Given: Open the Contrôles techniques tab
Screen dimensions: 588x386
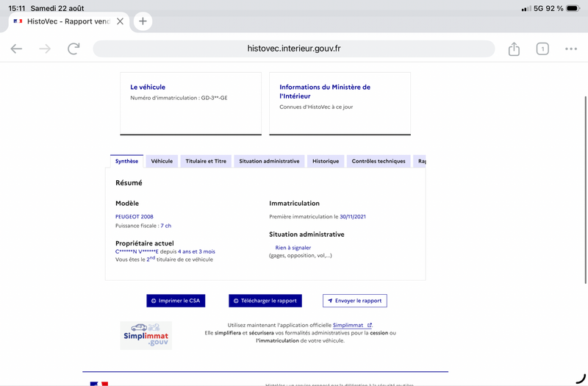Looking at the screenshot, I should [x=379, y=161].
